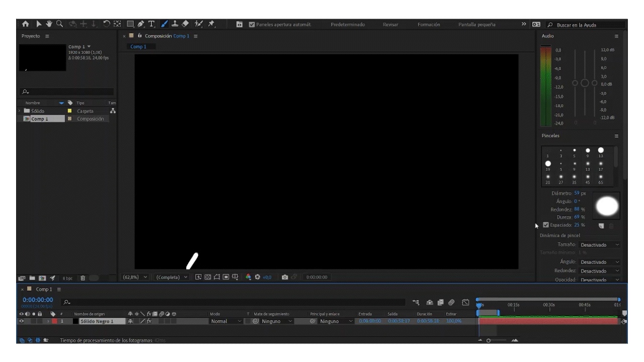Open the Normal blending mode dropdown
Image resolution: width=644 pixels, height=362 pixels.
pos(226,321)
